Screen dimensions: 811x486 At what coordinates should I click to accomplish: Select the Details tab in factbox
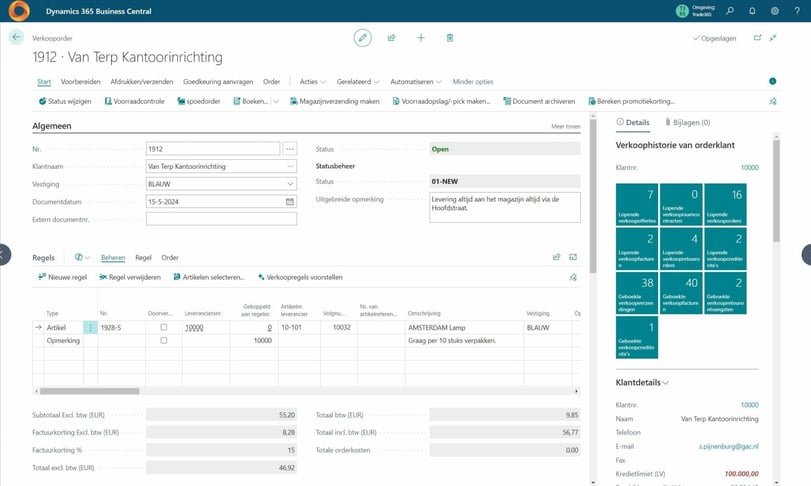[x=633, y=123]
